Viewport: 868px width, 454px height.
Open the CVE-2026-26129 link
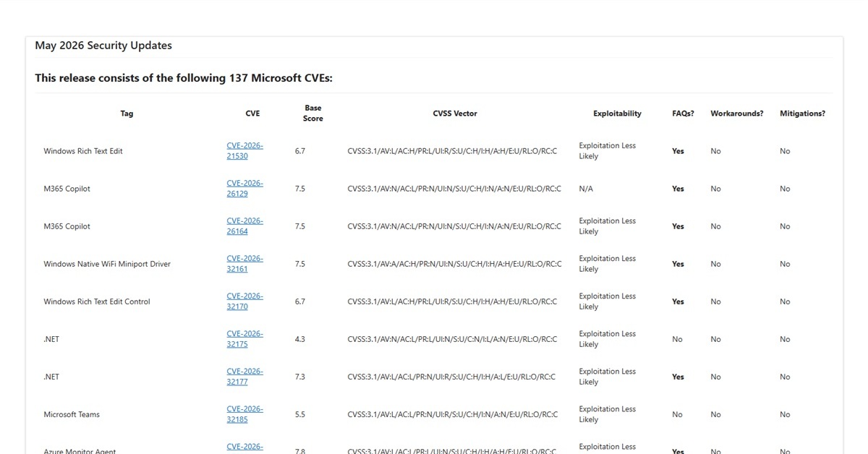click(x=244, y=189)
